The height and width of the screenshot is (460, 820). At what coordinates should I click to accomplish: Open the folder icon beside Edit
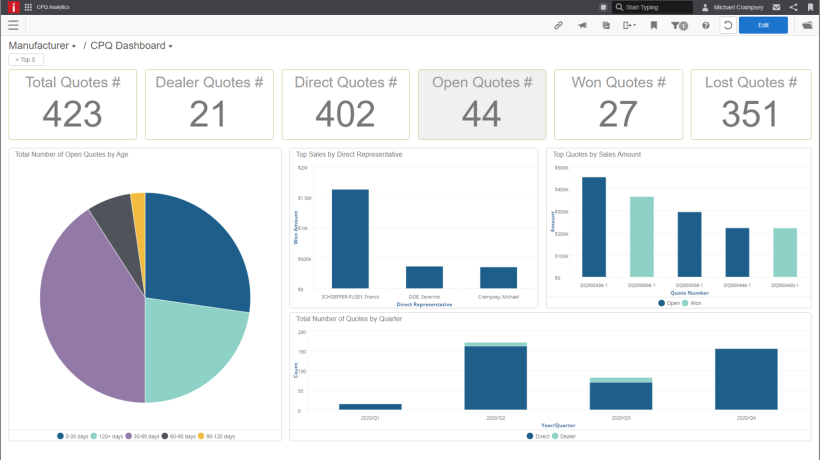(x=807, y=25)
